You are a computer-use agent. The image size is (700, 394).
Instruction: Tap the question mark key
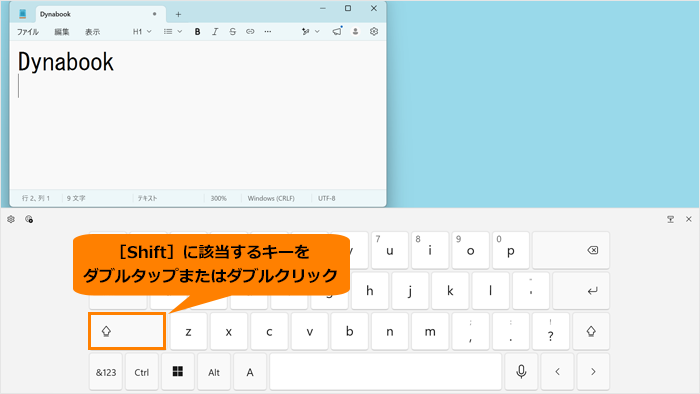click(551, 332)
